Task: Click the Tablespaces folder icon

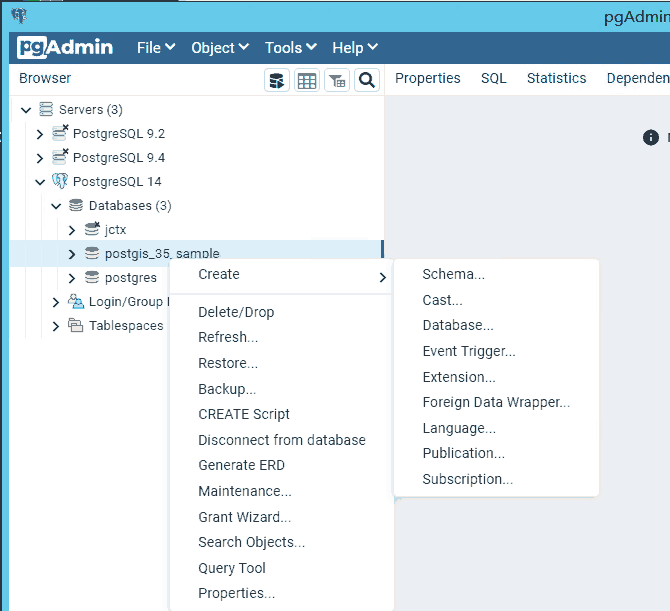Action: [76, 326]
